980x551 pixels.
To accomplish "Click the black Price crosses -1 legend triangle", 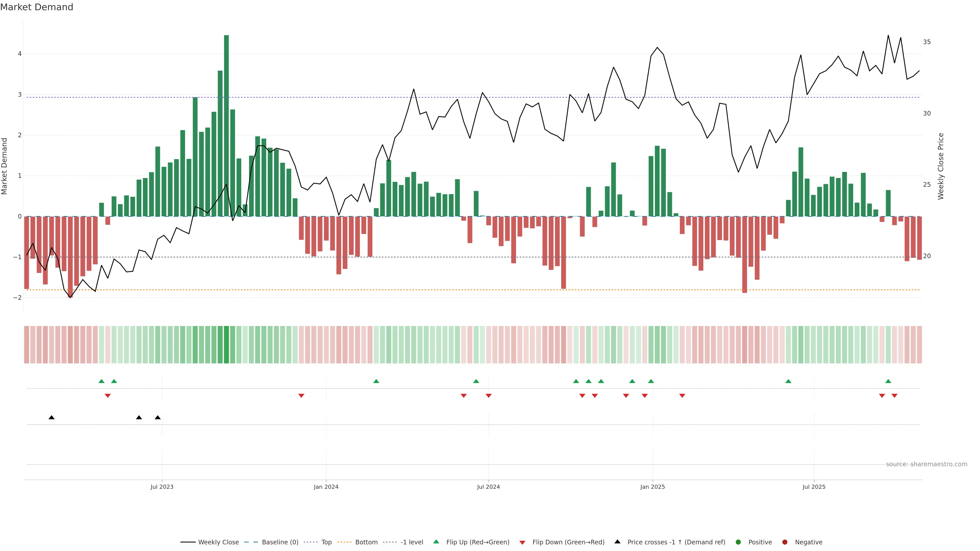I will tap(617, 542).
